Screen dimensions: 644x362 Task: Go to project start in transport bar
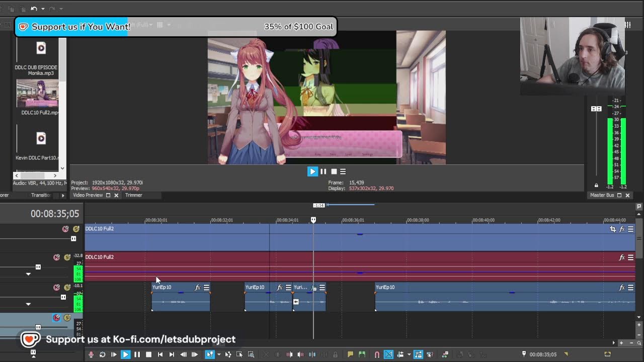160,354
